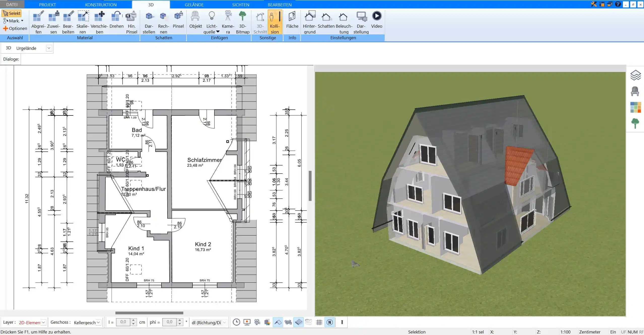Switch to the GELÄNDE tab
Screen dimensions: 644x335
tap(194, 5)
